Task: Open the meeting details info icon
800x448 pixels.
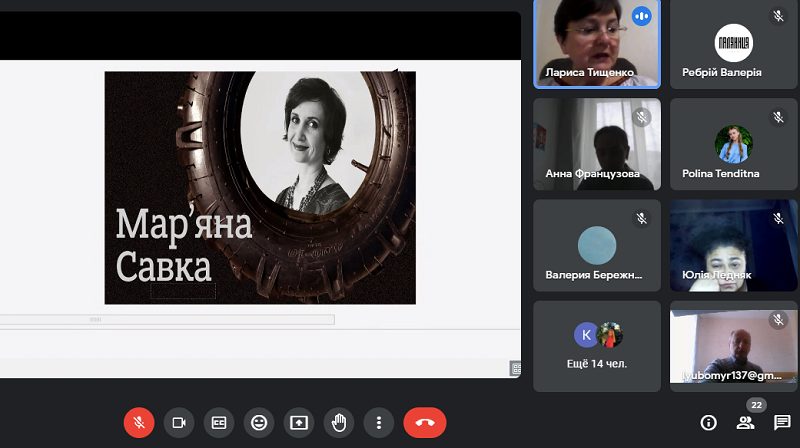Action: [x=708, y=422]
